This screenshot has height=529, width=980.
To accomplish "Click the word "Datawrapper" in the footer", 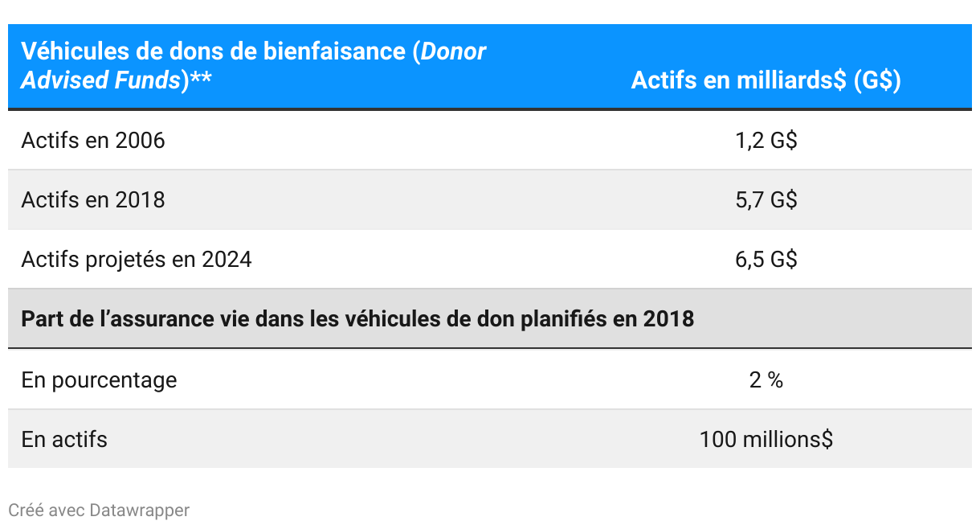I will [140, 511].
